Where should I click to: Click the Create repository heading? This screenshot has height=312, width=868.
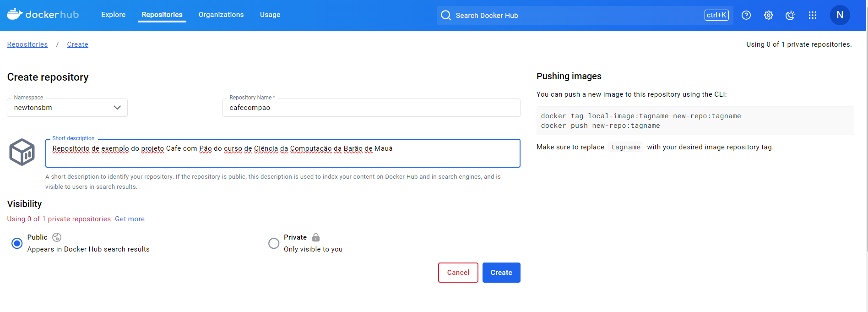pyautogui.click(x=48, y=77)
